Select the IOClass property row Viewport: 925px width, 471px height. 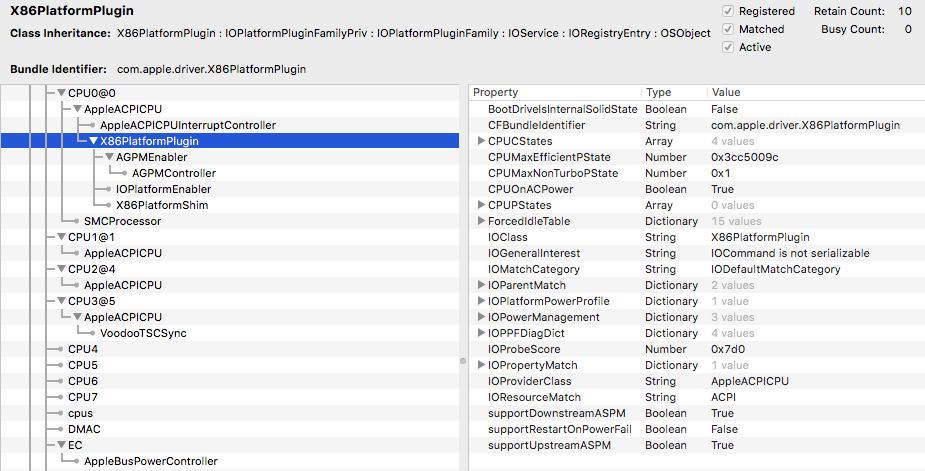pos(697,237)
